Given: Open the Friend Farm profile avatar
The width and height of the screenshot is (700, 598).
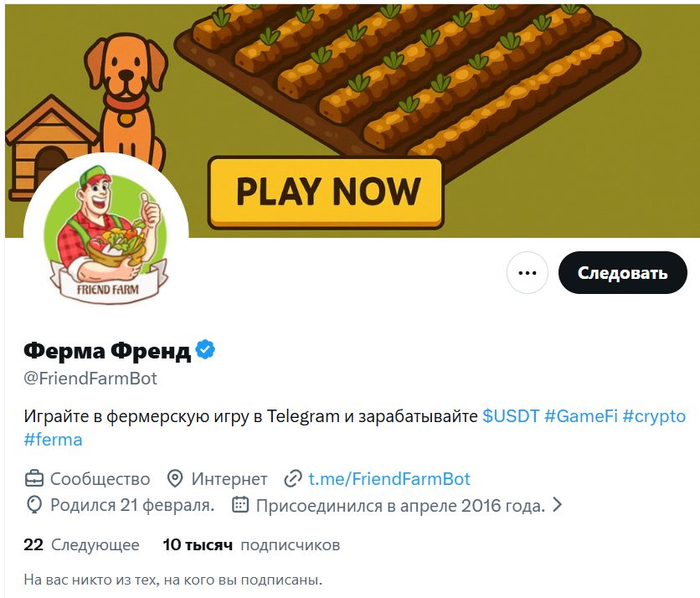Looking at the screenshot, I should [106, 235].
